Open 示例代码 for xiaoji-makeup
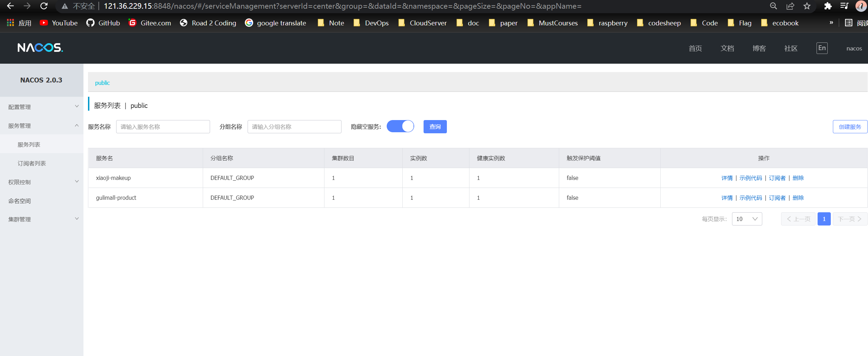 [751, 178]
